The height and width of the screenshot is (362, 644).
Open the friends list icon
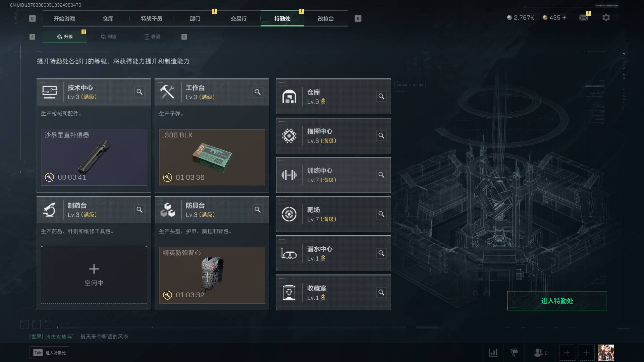538,353
